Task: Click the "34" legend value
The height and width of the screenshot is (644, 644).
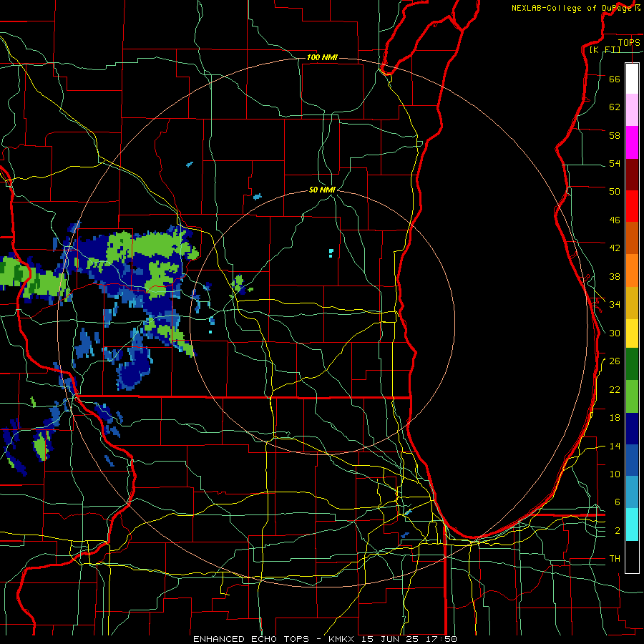Action: click(x=615, y=305)
